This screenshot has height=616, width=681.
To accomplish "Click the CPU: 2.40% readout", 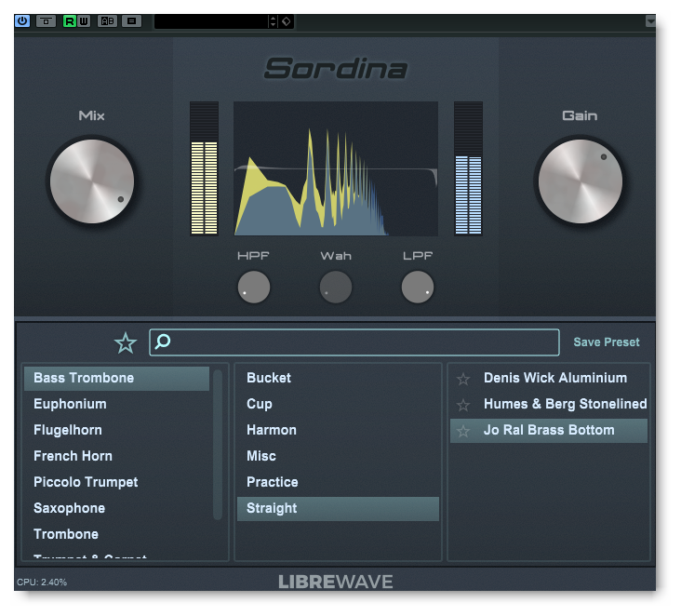I will tap(42, 583).
